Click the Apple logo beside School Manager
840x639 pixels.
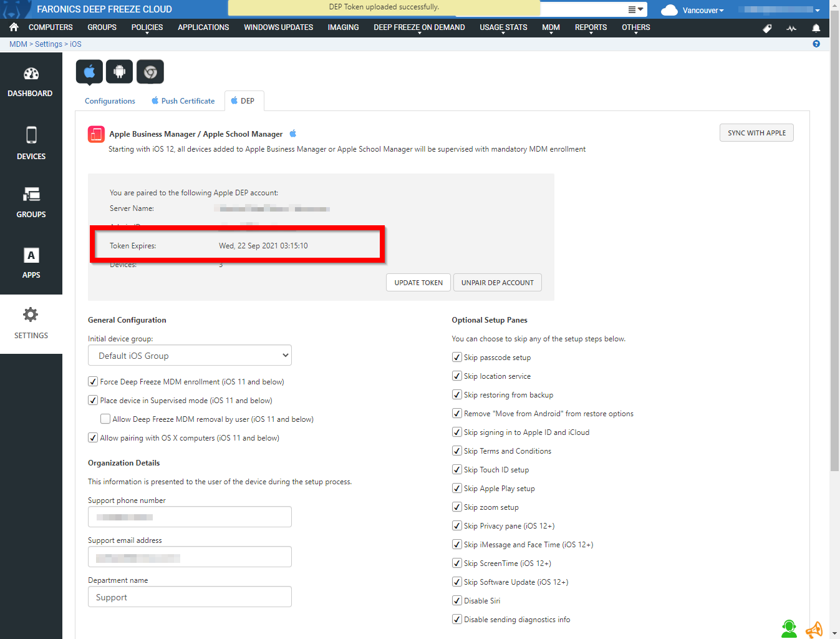pyautogui.click(x=293, y=134)
